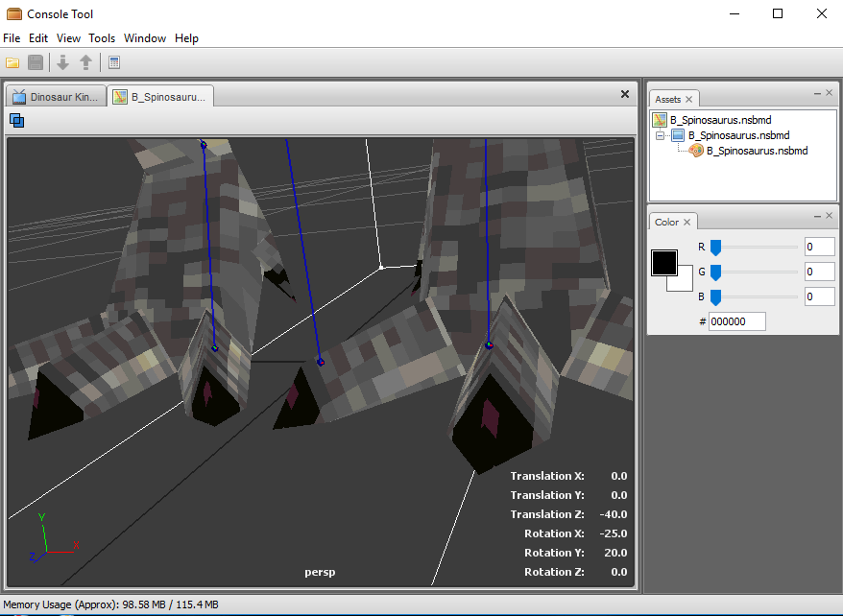
Task: Select the Color panel tab
Action: click(x=673, y=222)
